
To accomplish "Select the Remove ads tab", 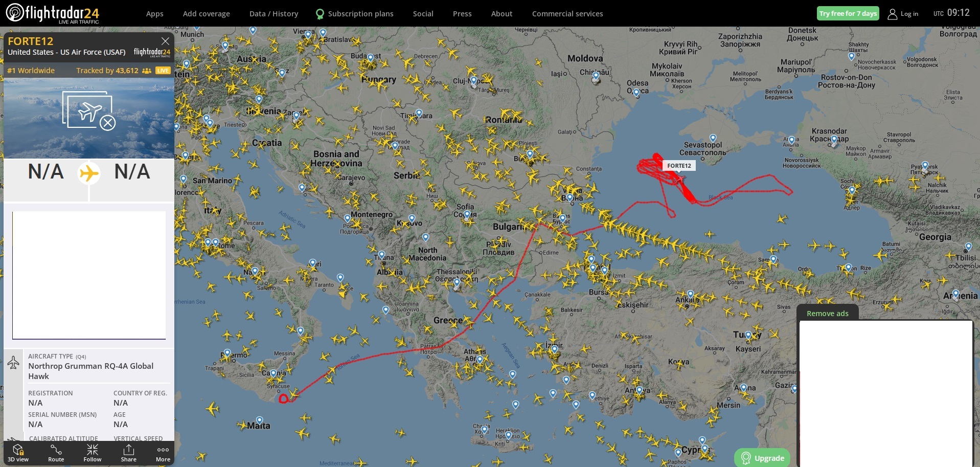I will (x=827, y=313).
